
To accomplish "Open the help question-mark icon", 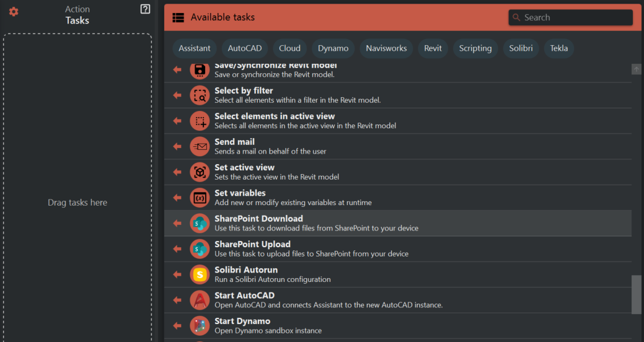I will coord(145,9).
